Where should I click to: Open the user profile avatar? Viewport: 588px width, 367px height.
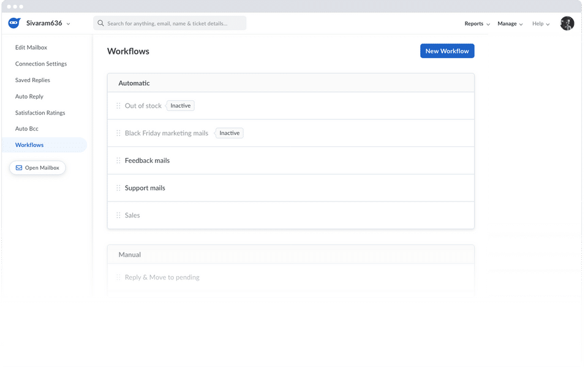567,23
